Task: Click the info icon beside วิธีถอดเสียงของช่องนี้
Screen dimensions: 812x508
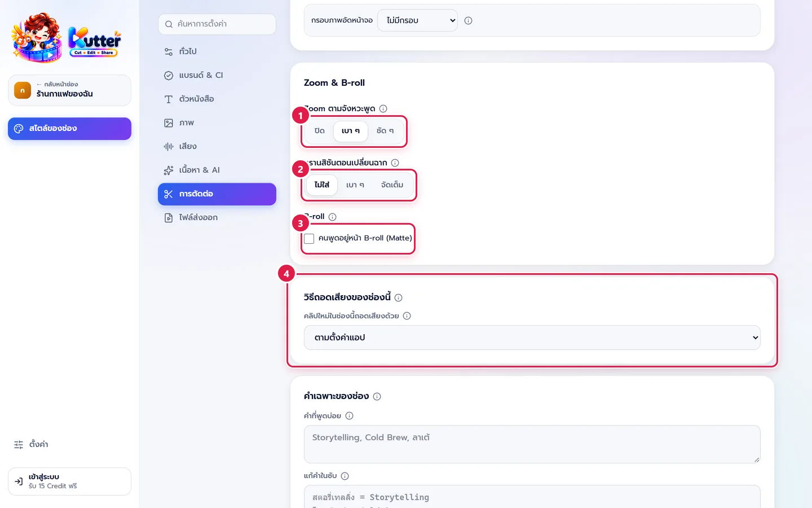Action: tap(398, 297)
